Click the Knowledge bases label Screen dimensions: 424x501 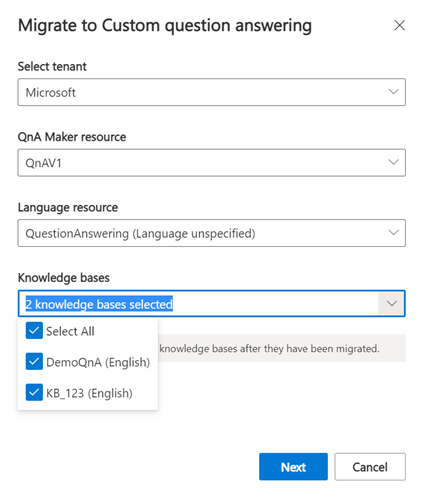[64, 278]
